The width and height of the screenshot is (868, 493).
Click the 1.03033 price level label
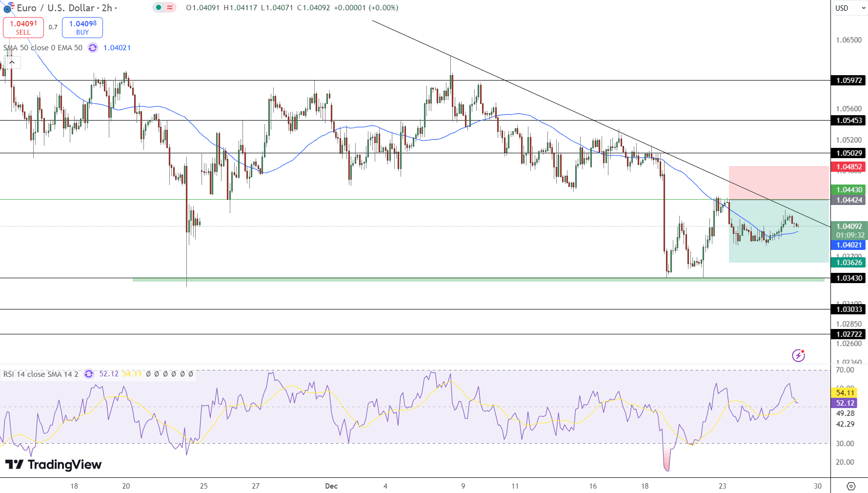849,309
